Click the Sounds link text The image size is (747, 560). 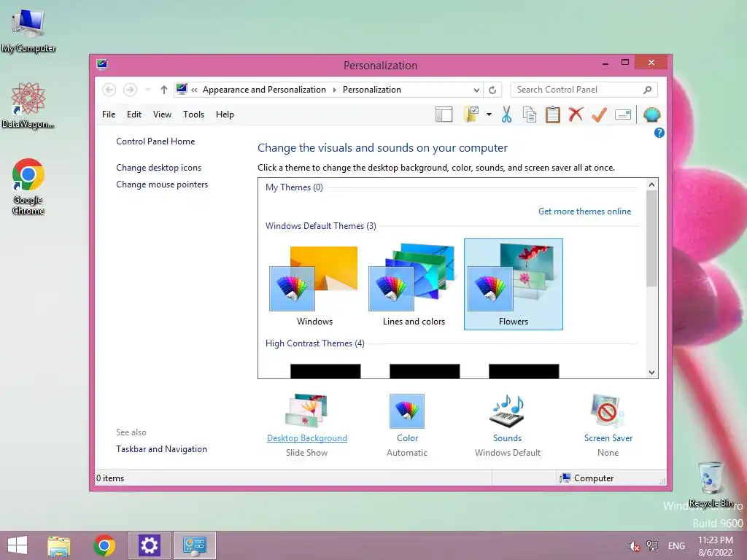508,438
